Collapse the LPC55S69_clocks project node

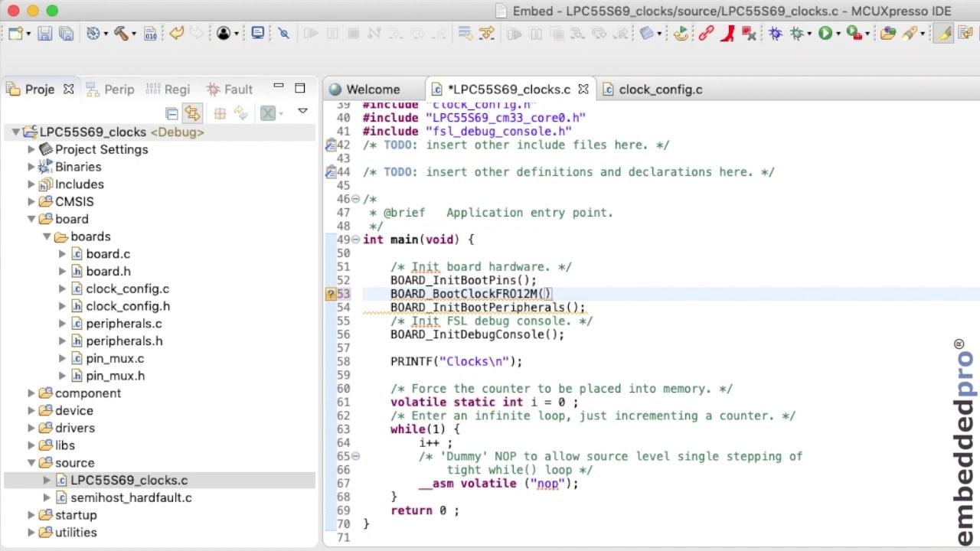[x=15, y=132]
